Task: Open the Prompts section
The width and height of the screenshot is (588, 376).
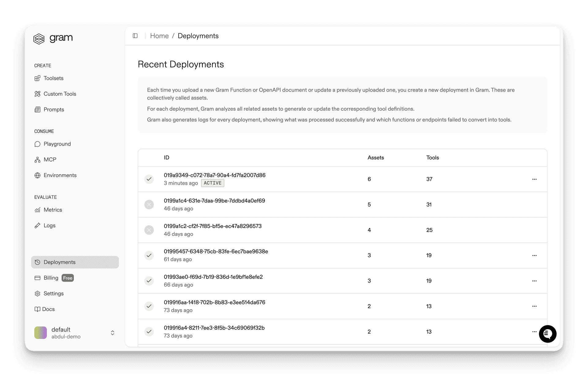Action: [53, 109]
